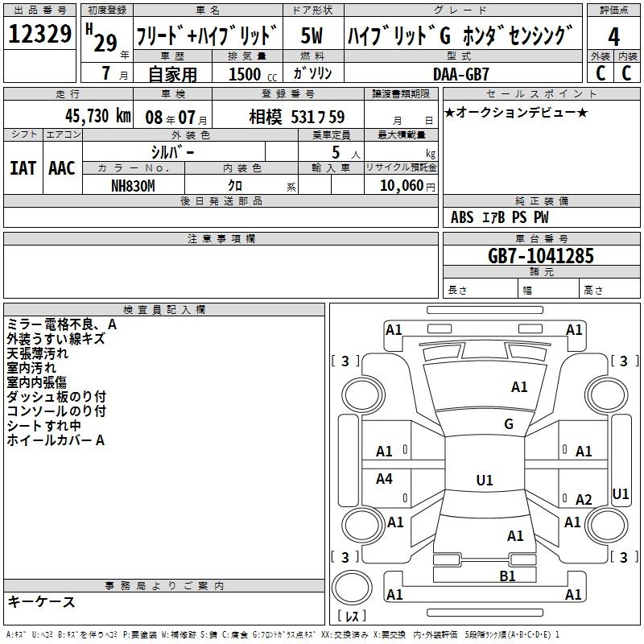The width and height of the screenshot is (644, 644).
Task: Select chassis number GB7-1041285
Action: (x=541, y=256)
